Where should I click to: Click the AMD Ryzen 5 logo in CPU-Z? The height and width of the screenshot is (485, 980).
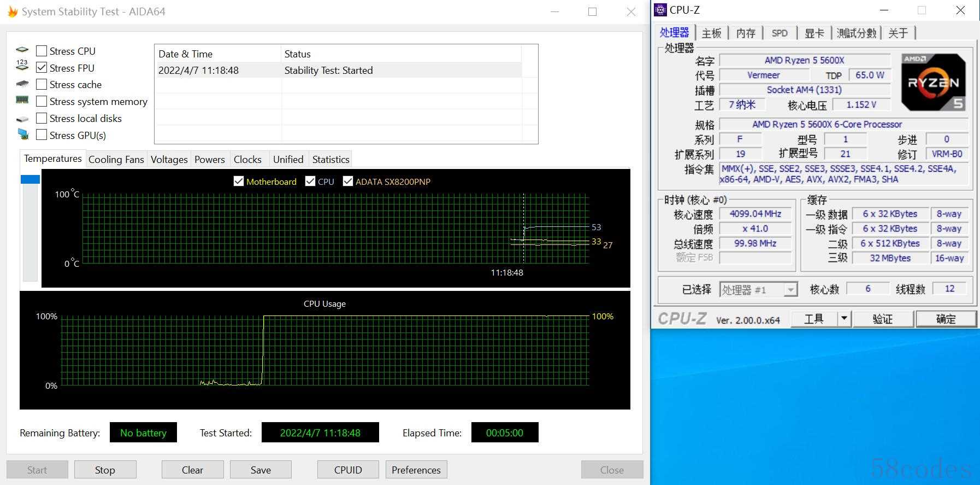click(x=933, y=83)
